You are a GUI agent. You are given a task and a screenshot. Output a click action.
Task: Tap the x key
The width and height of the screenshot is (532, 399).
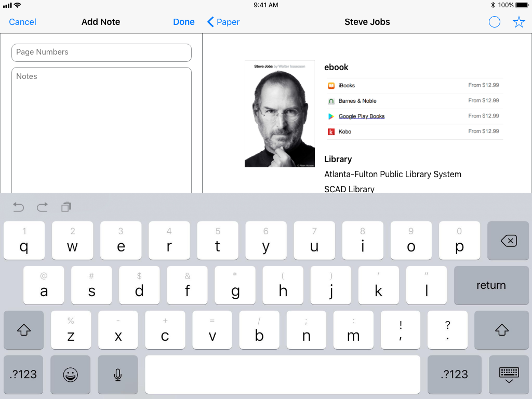pos(118,330)
